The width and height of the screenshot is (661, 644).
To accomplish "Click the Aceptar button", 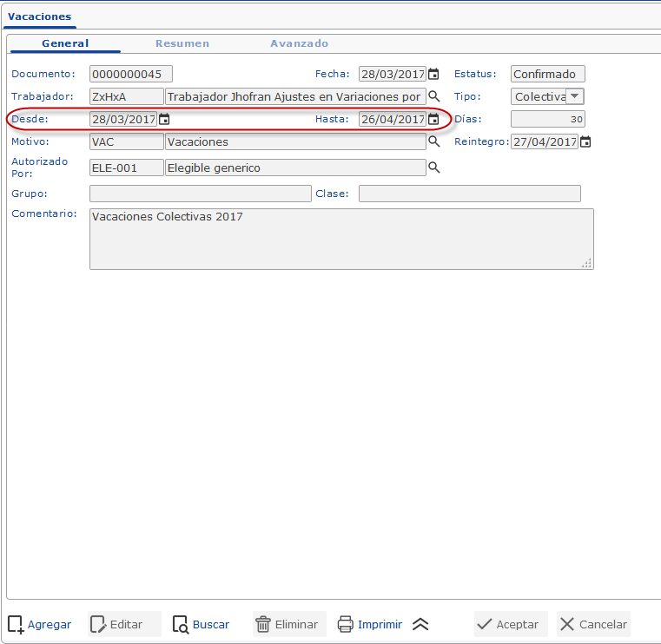I will tap(510, 624).
